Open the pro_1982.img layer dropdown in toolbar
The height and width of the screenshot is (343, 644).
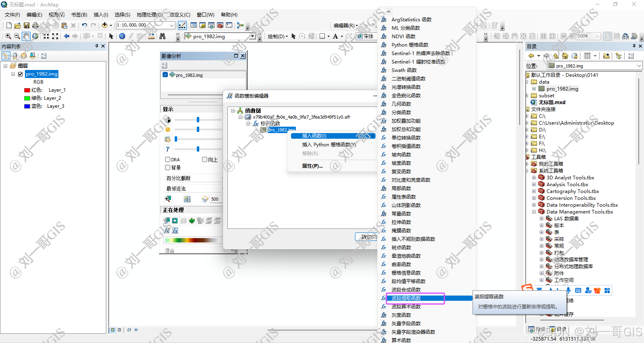(252, 36)
